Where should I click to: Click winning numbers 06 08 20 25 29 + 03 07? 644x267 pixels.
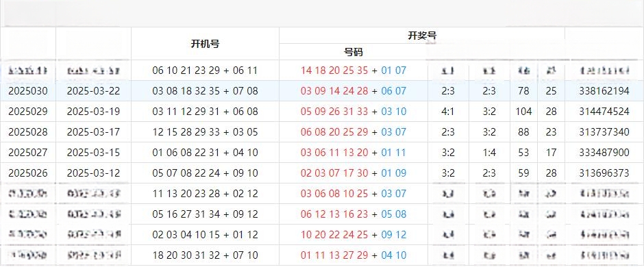pyautogui.click(x=354, y=132)
